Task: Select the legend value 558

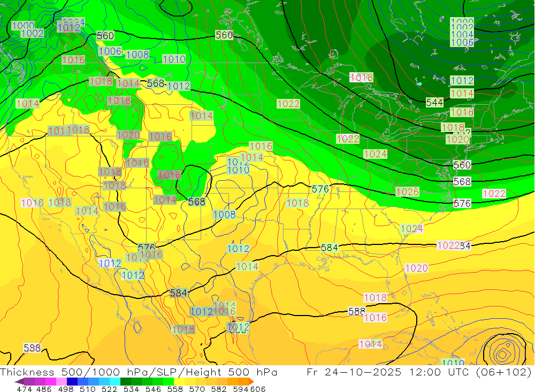Action: coord(175,389)
